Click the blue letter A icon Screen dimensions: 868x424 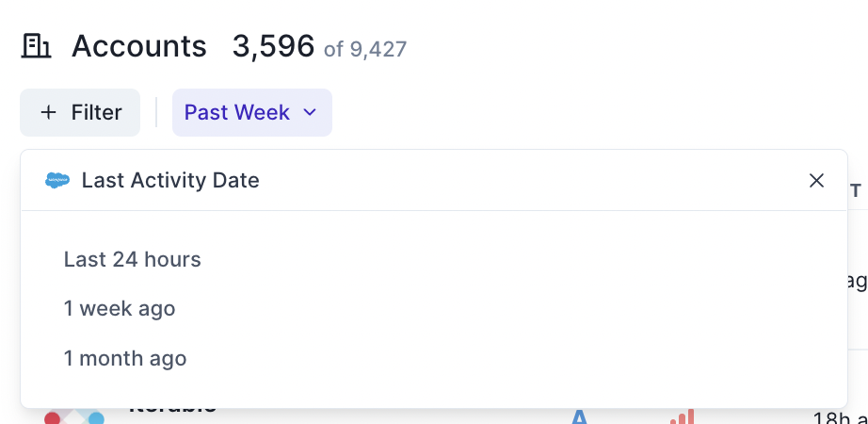579,416
